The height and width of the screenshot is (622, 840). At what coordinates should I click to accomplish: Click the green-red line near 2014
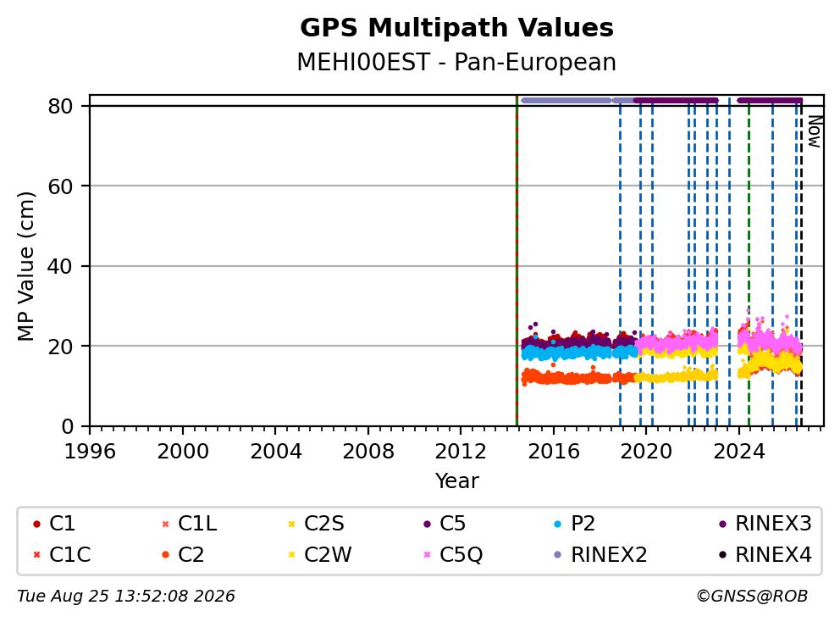click(517, 261)
